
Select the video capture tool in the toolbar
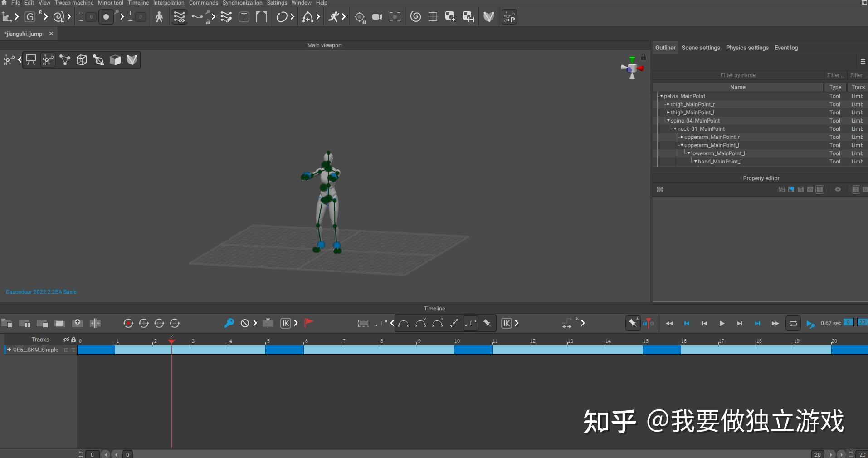click(377, 17)
